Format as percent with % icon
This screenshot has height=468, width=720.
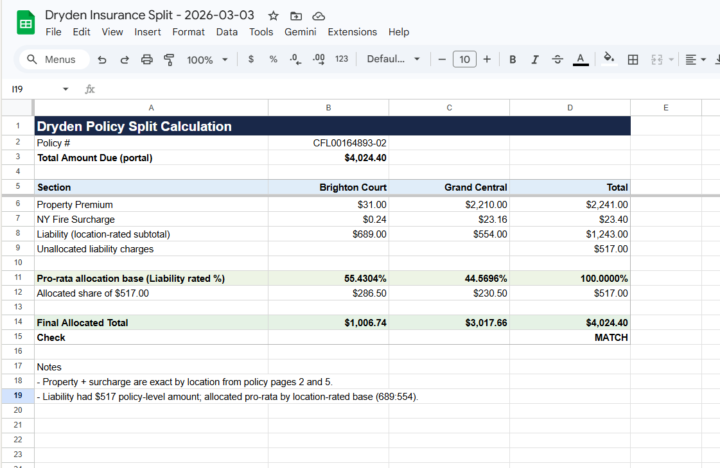point(273,59)
